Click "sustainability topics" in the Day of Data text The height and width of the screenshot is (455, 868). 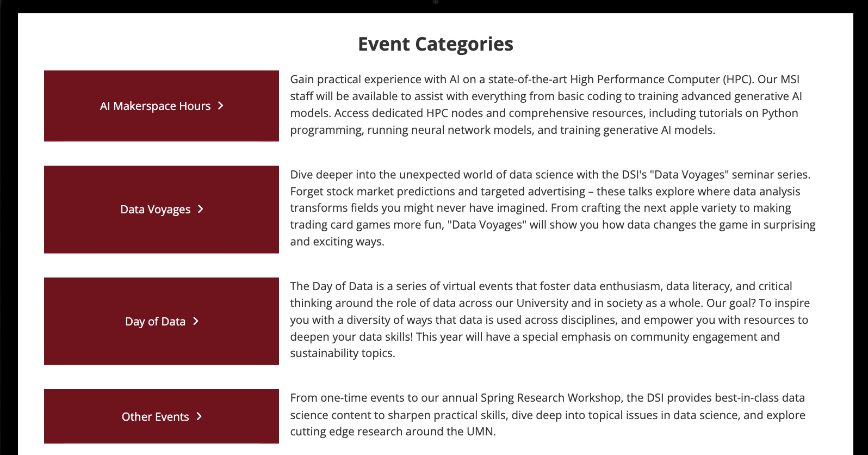tap(342, 353)
